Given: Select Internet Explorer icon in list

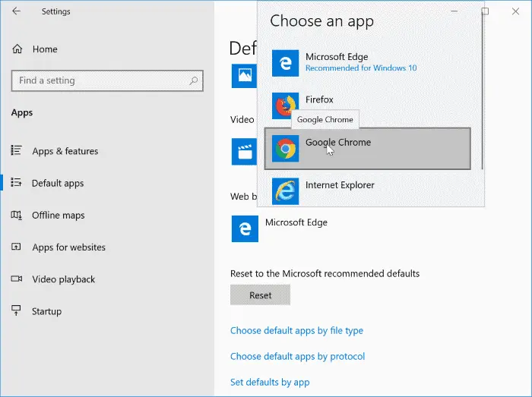Looking at the screenshot, I should point(285,191).
